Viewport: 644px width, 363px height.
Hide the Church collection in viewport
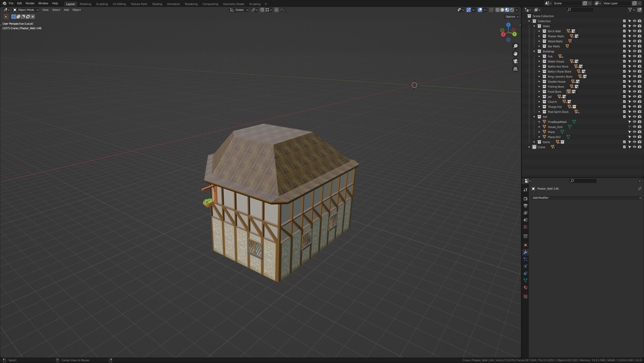(634, 102)
